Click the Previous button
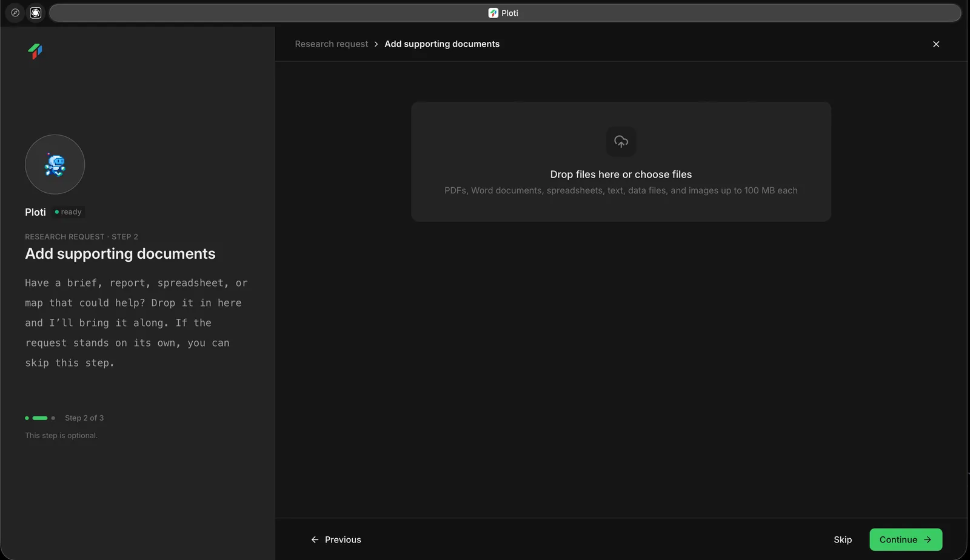 pos(336,539)
